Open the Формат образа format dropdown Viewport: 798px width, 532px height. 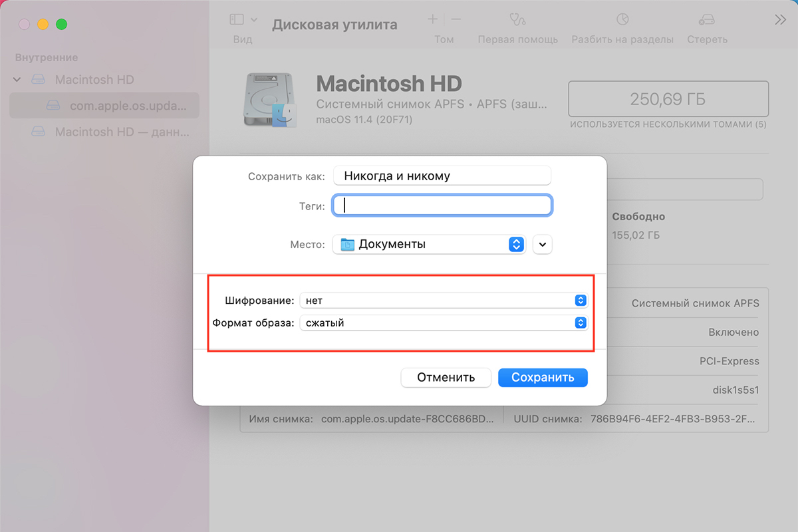[444, 323]
